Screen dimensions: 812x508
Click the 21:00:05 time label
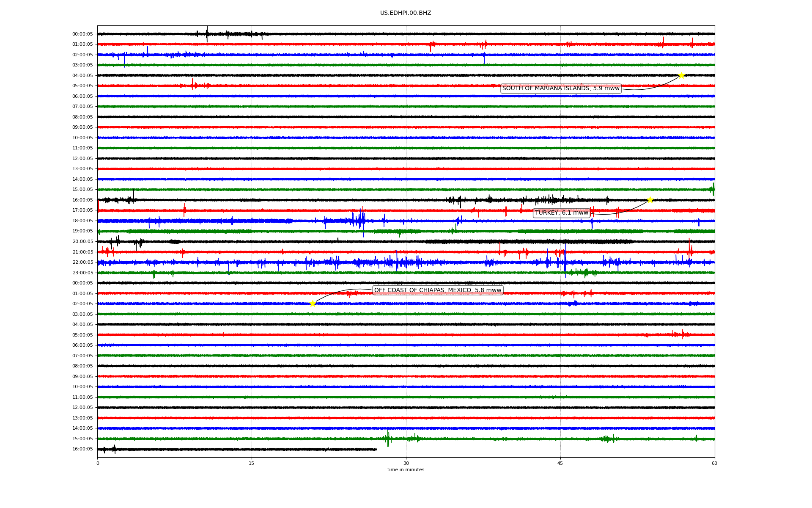pos(82,252)
